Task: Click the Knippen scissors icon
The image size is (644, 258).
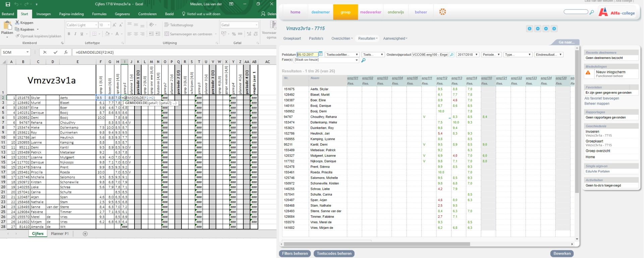Action: 17,22
